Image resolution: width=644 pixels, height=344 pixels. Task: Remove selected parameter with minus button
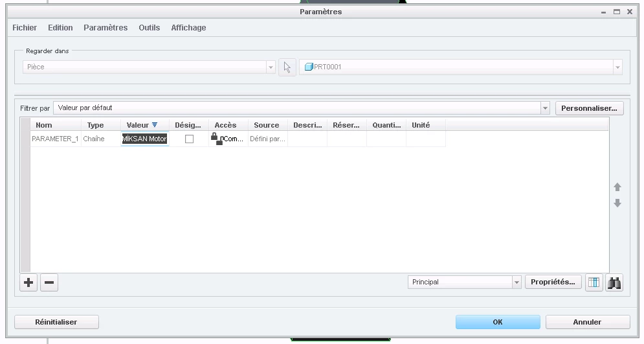pyautogui.click(x=49, y=282)
